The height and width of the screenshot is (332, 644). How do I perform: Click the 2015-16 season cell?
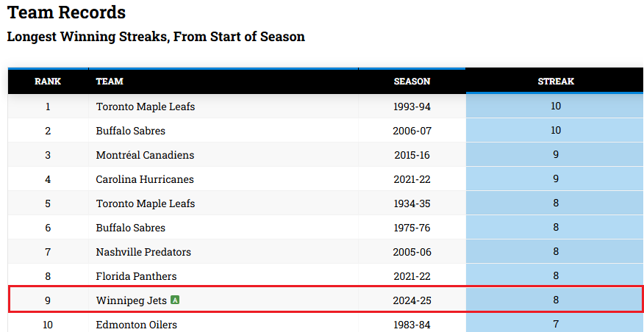[x=412, y=155]
